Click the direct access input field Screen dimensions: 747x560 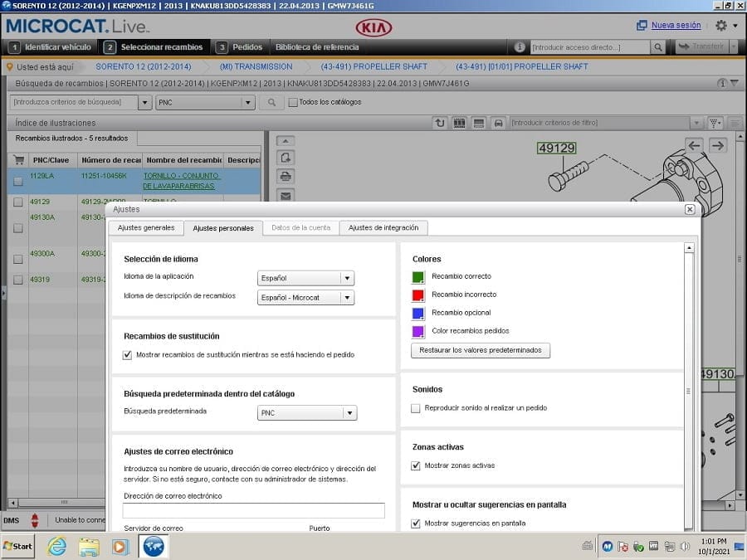pyautogui.click(x=590, y=47)
